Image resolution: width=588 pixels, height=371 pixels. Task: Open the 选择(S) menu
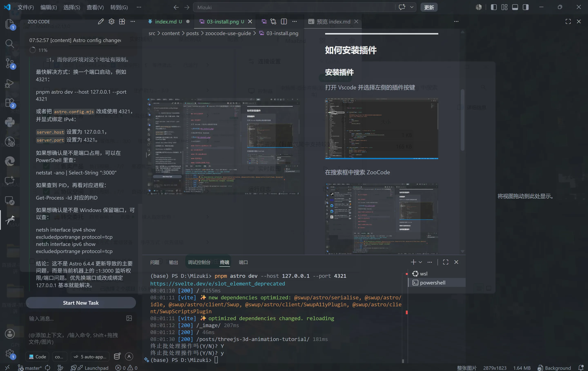71,7
